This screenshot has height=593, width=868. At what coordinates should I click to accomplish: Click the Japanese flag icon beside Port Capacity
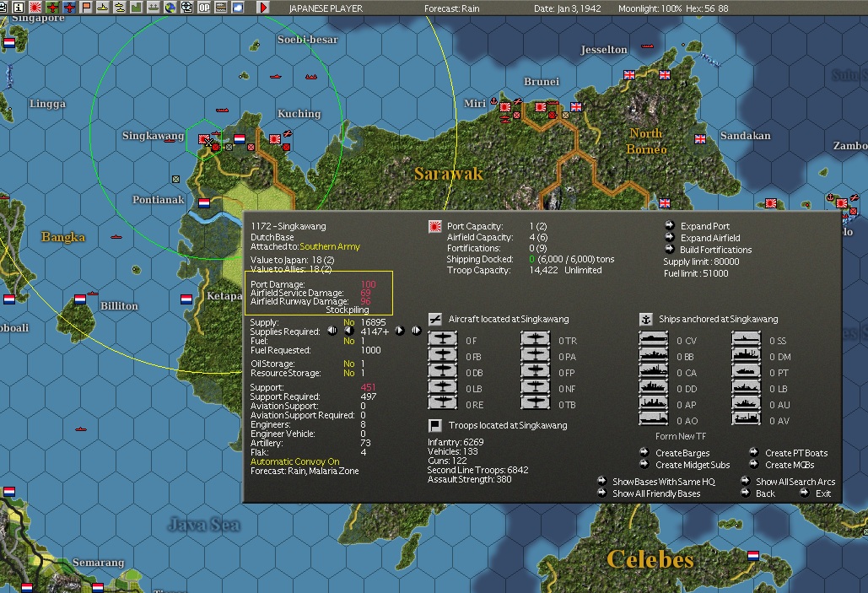435,226
